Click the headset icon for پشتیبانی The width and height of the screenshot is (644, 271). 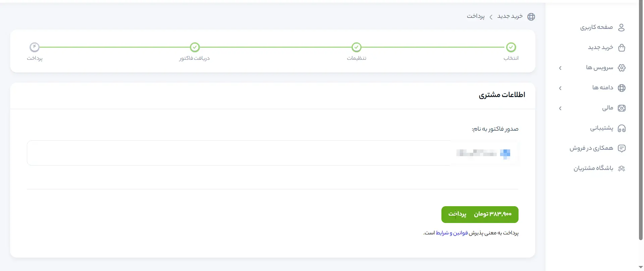pyautogui.click(x=622, y=128)
